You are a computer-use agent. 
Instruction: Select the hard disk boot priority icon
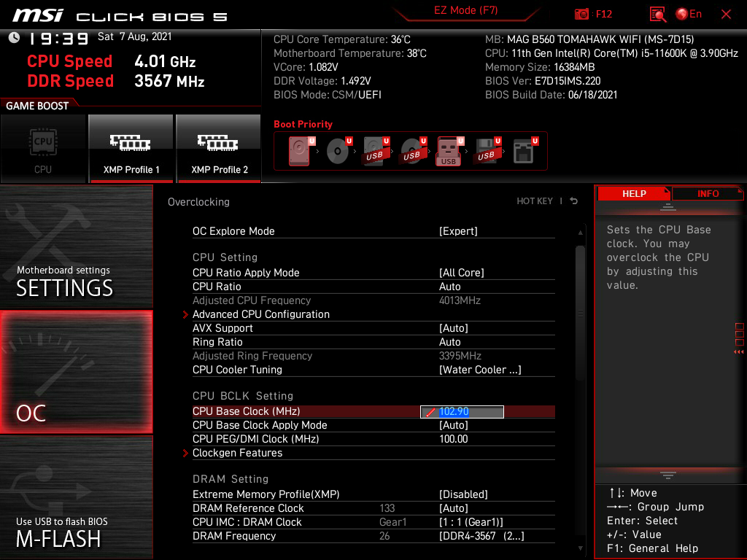[x=301, y=151]
